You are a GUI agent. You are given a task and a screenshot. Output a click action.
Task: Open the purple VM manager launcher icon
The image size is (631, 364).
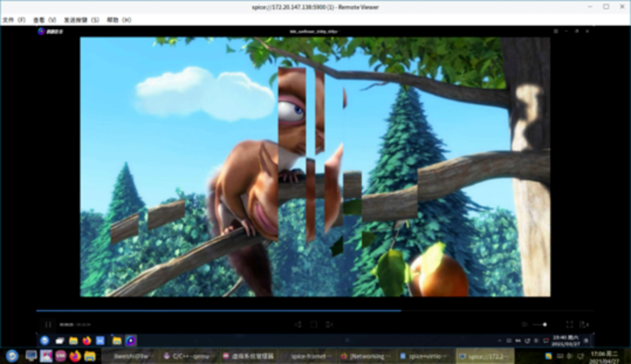pos(60,356)
